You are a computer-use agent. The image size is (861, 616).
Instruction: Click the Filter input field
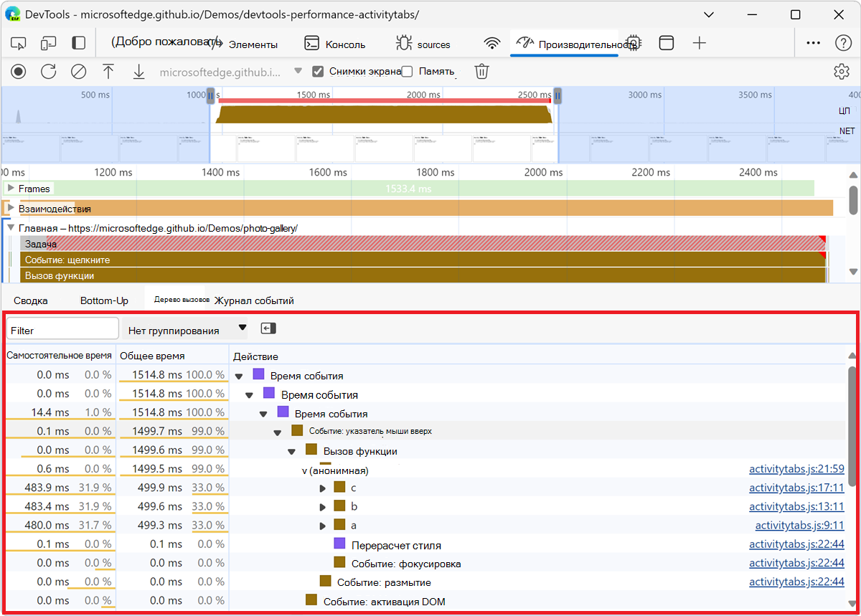coord(62,329)
